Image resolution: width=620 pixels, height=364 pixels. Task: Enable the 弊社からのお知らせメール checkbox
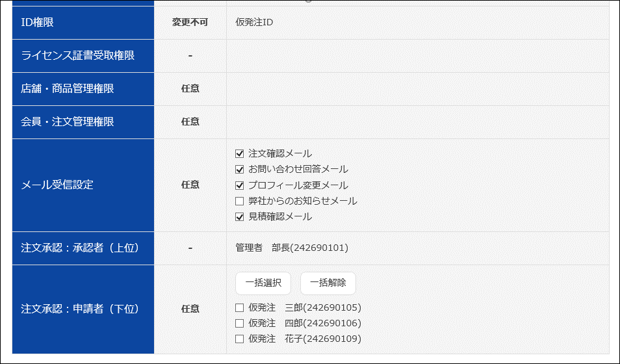239,201
